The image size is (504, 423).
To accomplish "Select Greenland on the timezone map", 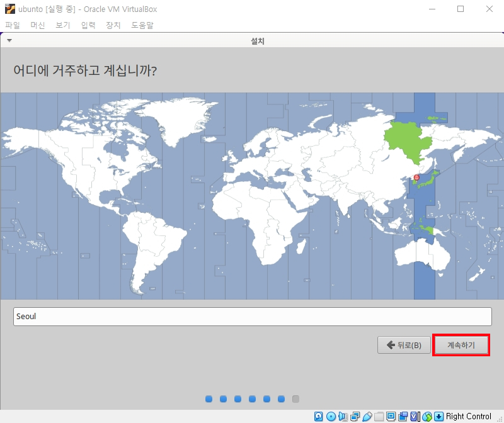I will click(x=180, y=119).
